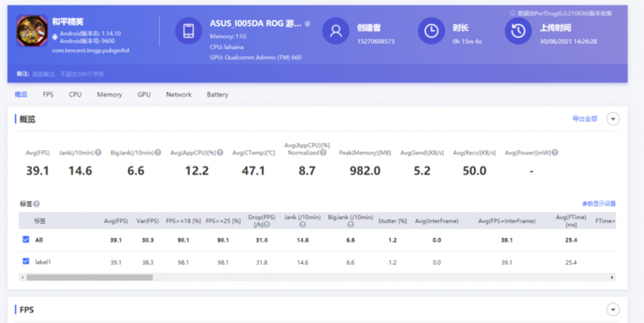Click the help icon next to 标签

(37, 204)
